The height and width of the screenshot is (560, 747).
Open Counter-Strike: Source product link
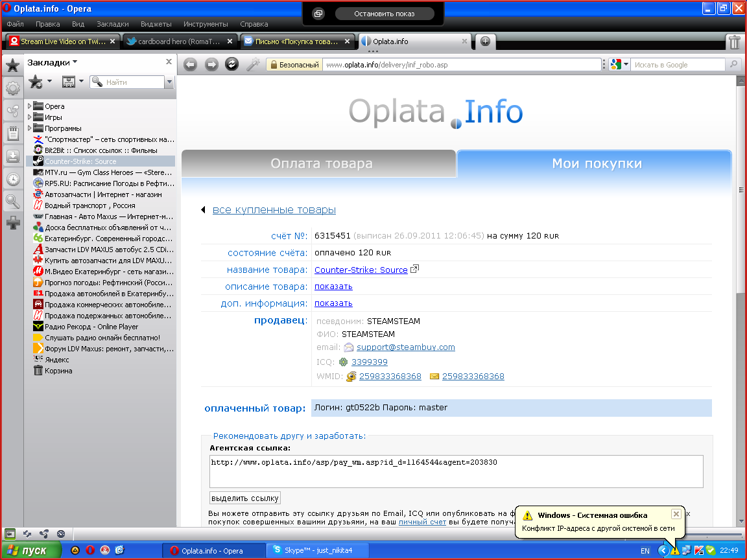coord(361,270)
